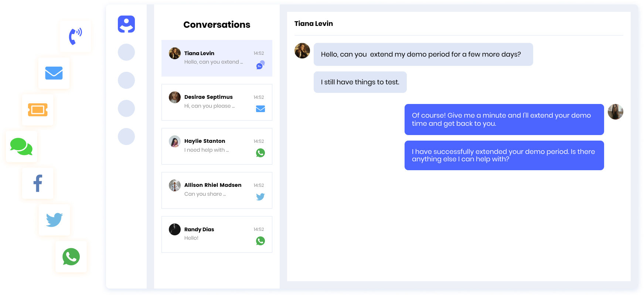Viewport: 644px width, 296px height.
Task: Select the Facebook channel icon
Action: [38, 183]
